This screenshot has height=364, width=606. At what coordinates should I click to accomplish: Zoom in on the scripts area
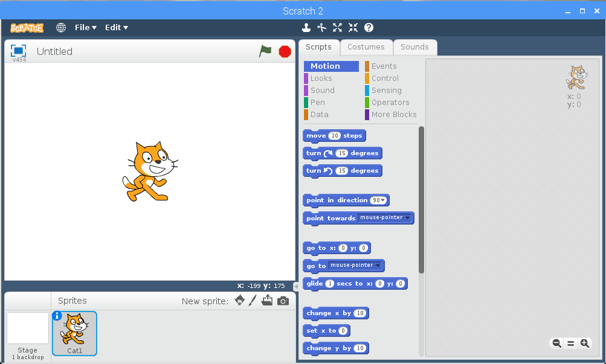pyautogui.click(x=584, y=343)
